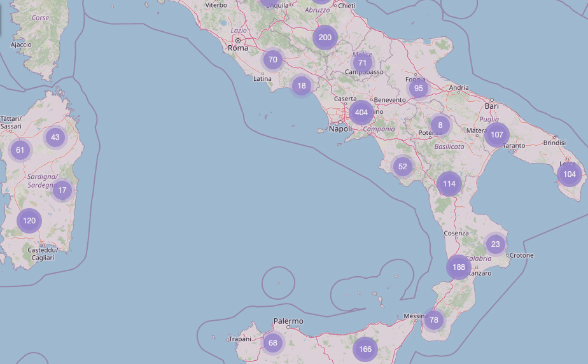
Task: Open the 70 cluster southeast of Roma
Action: point(273,60)
